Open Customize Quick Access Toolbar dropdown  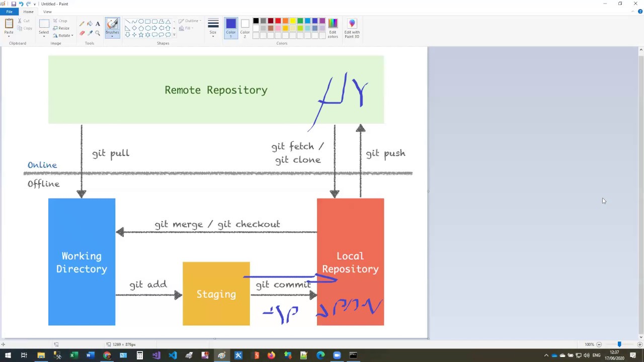(35, 4)
